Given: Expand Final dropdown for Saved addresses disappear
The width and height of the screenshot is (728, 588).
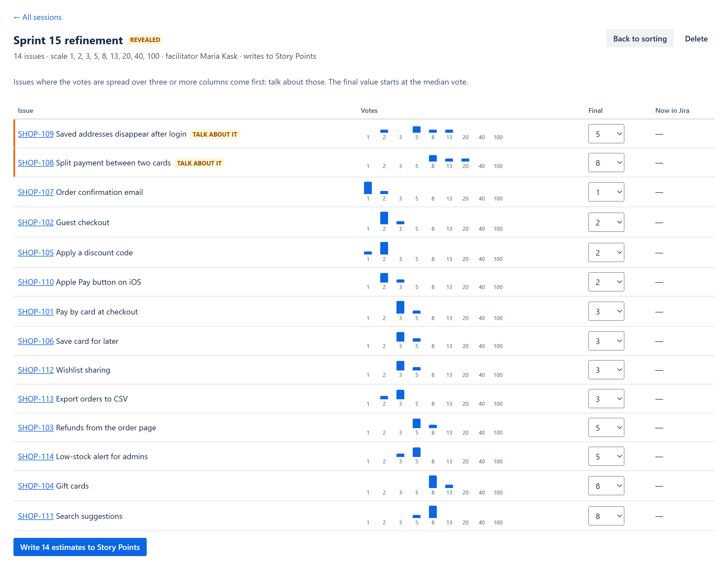Looking at the screenshot, I should [x=606, y=134].
